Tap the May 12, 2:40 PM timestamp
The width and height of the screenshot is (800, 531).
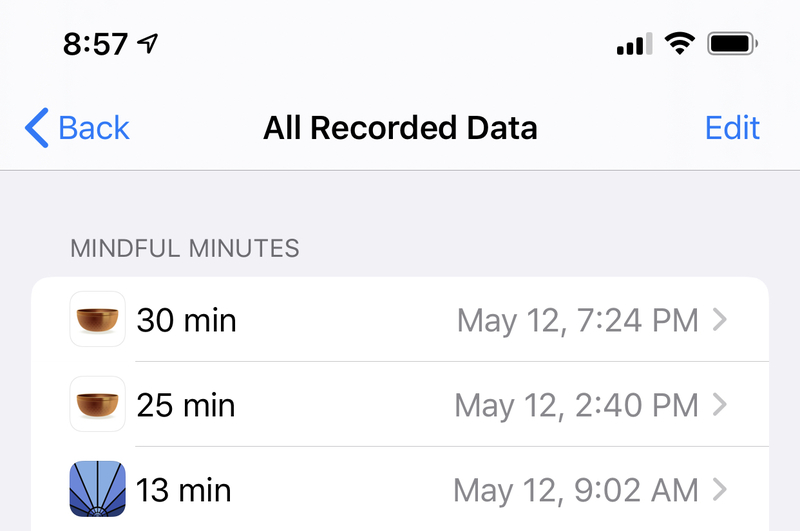click(577, 406)
